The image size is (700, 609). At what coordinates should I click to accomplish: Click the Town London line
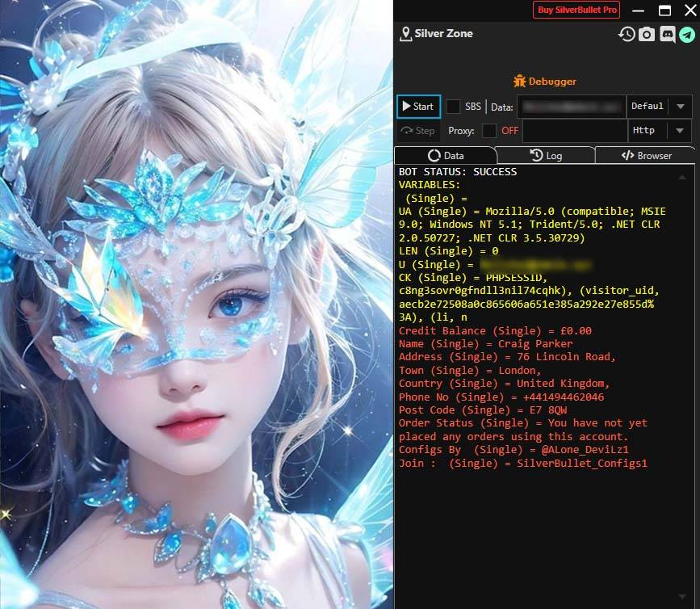pos(470,371)
